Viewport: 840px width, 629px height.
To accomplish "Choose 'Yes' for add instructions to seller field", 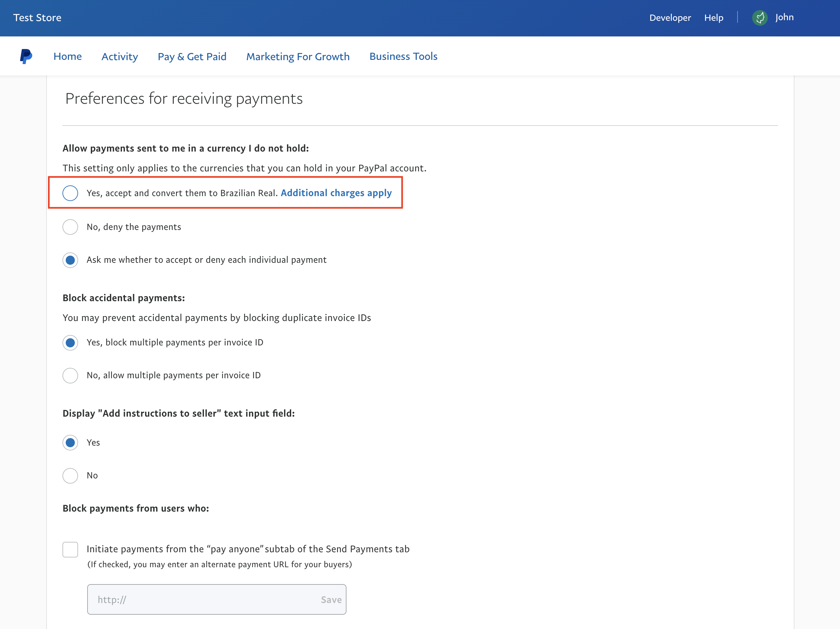I will [x=70, y=442].
